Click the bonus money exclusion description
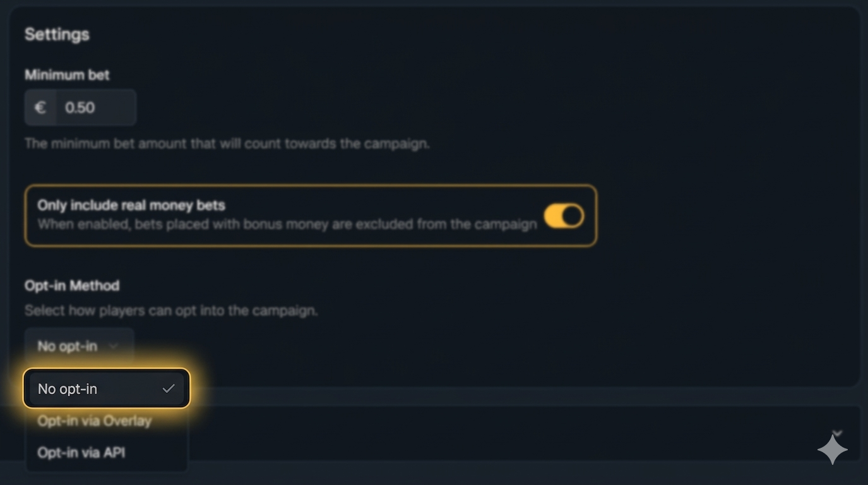The width and height of the screenshot is (868, 485). tap(287, 225)
